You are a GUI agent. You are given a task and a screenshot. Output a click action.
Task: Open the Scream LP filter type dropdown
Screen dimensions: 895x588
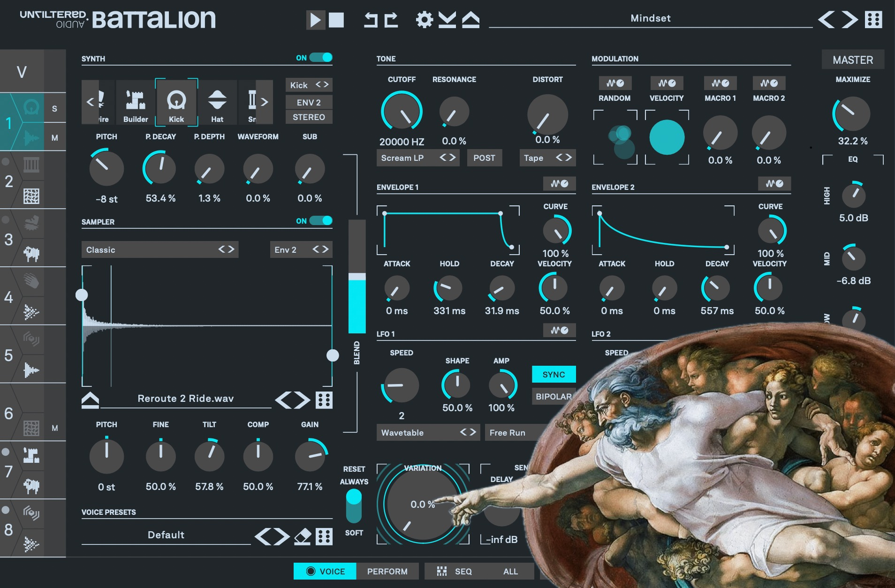(418, 158)
